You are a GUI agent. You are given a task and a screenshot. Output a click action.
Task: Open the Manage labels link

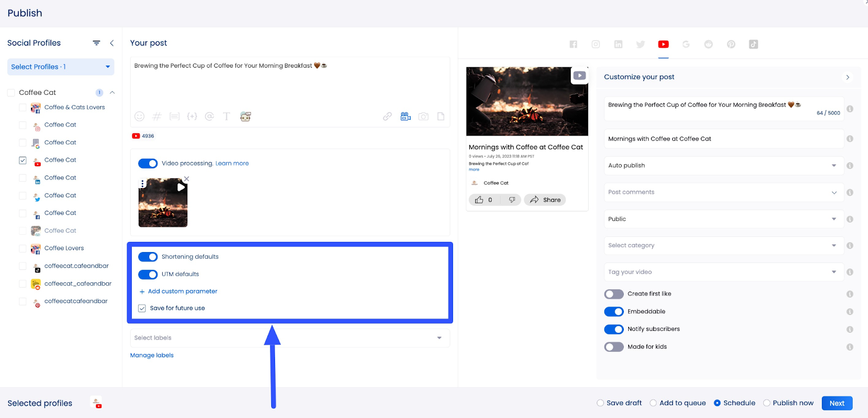click(x=152, y=356)
